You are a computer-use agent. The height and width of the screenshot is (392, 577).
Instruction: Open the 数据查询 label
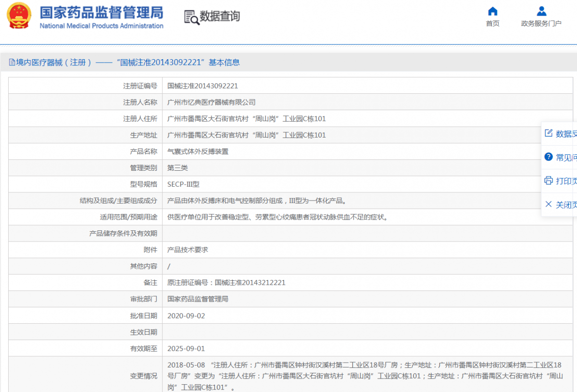click(x=220, y=16)
